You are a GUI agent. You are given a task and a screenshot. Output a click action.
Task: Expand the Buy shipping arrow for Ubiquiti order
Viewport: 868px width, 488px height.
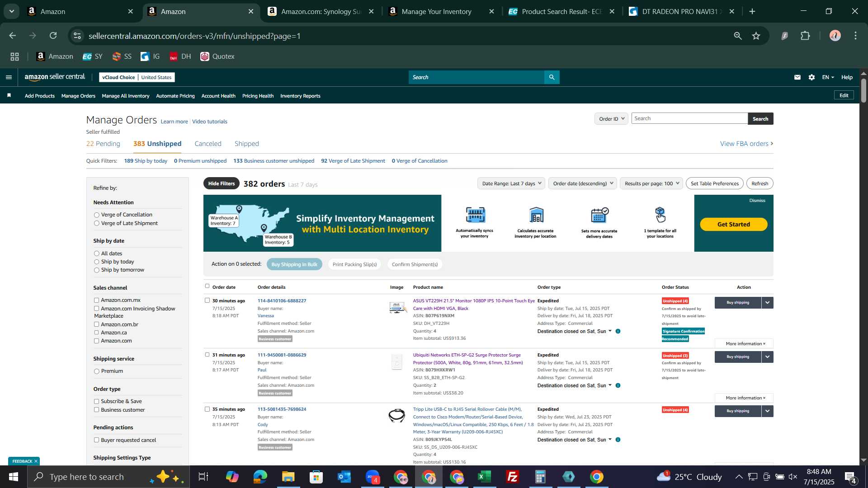coord(768,357)
